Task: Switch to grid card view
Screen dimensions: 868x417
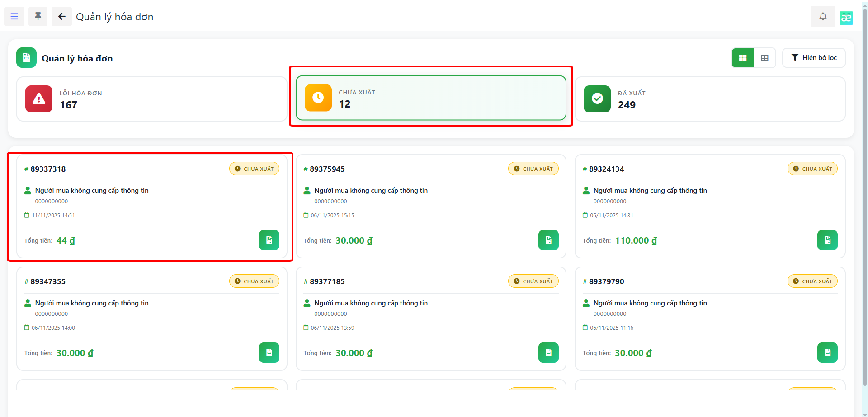Action: 743,58
